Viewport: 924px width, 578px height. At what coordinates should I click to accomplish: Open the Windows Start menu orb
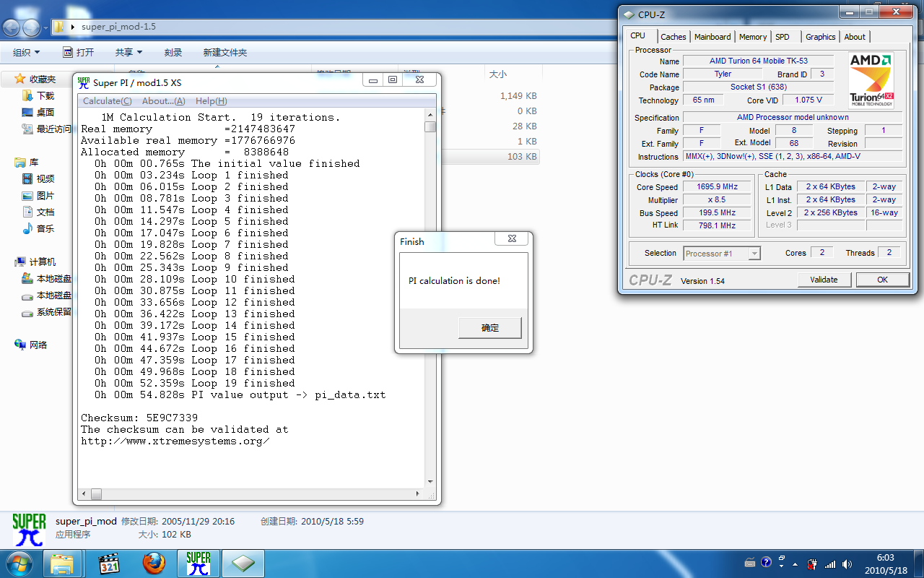point(18,563)
